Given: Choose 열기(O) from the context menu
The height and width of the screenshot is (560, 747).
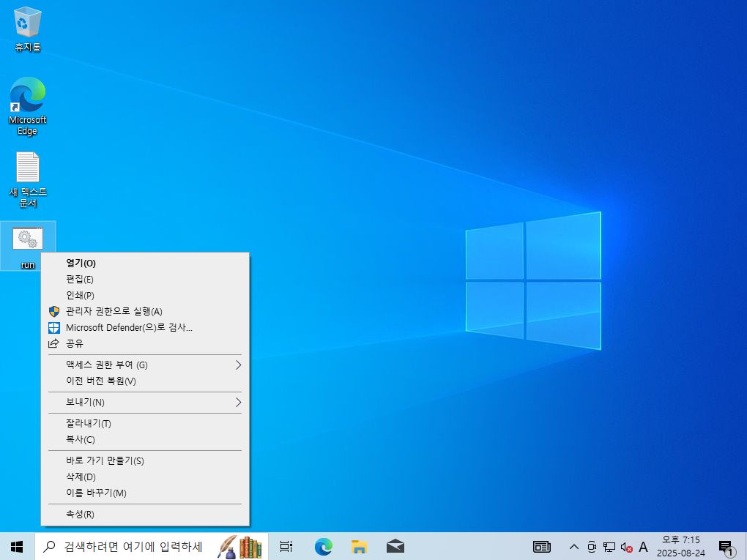Looking at the screenshot, I should [x=145, y=263].
